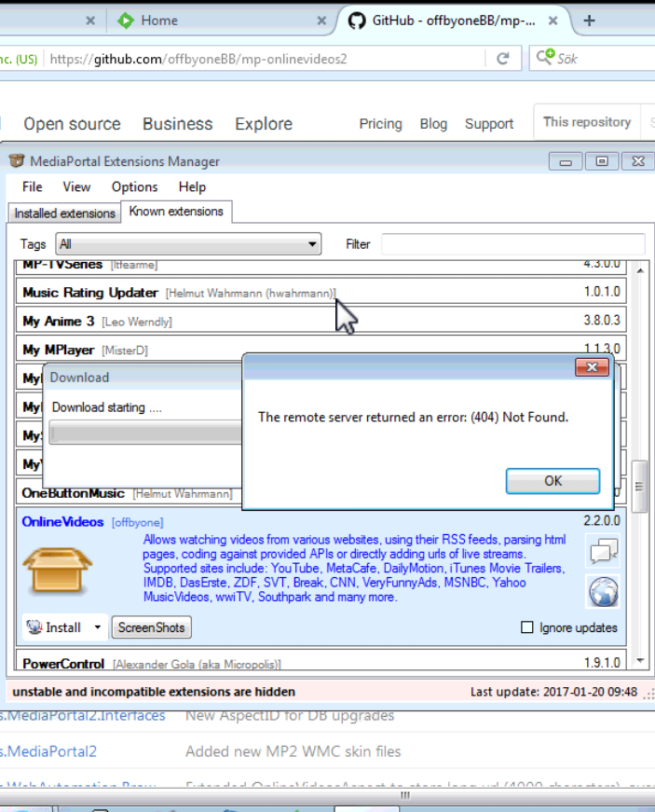
Task: Click OK in the 404 error dialog
Action: 553,481
